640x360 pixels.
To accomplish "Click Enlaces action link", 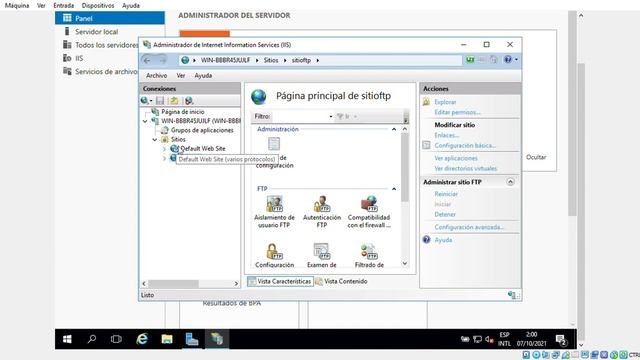I will (x=447, y=135).
